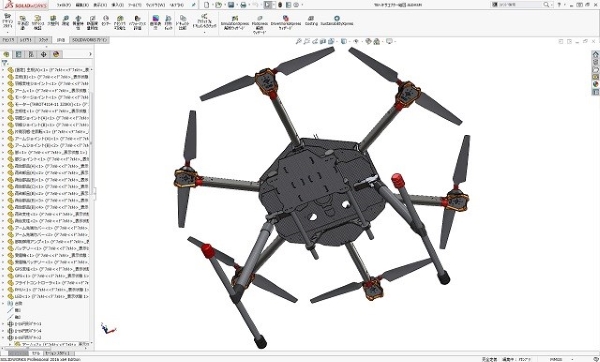The image size is (600, 362).
Task: Click the Save icon in the title toolbar
Action: click(x=231, y=5)
